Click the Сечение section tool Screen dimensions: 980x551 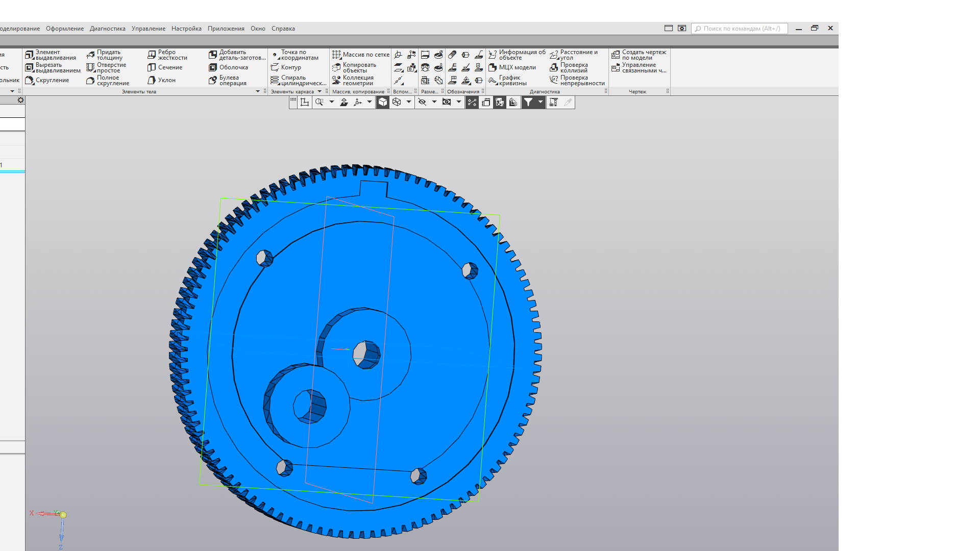click(x=165, y=67)
